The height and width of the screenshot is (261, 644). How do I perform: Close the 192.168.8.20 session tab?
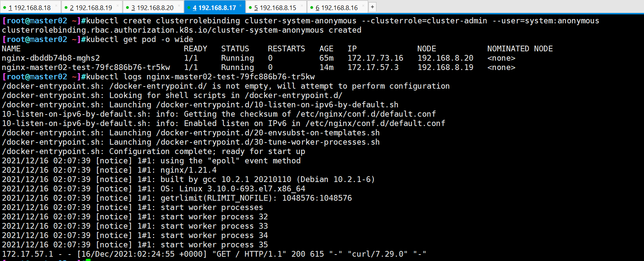point(179,6)
